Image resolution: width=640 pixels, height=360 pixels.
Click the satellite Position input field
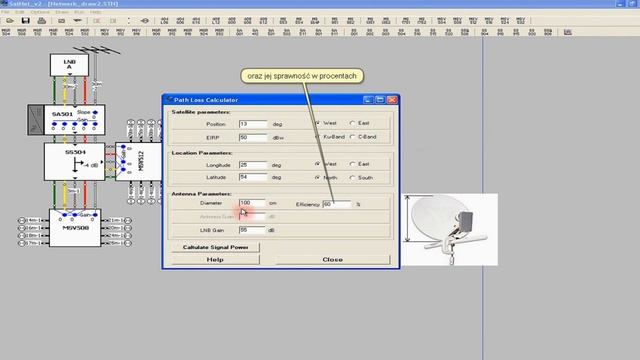click(x=253, y=124)
